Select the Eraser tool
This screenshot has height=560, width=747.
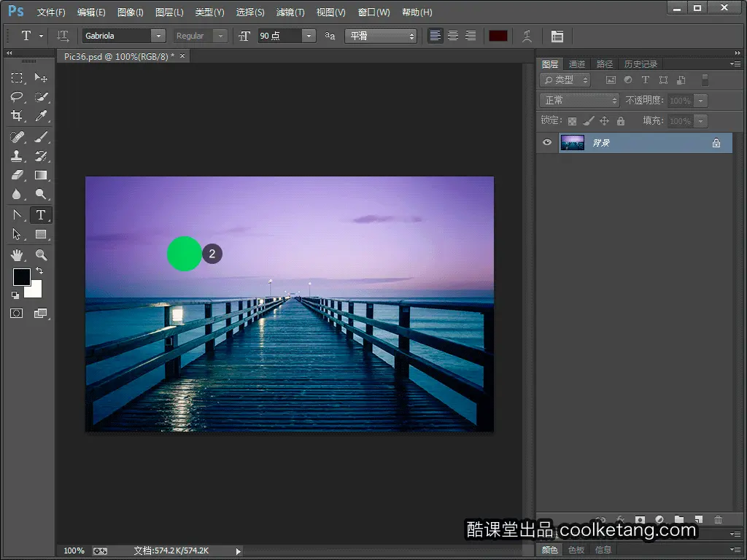(x=18, y=175)
